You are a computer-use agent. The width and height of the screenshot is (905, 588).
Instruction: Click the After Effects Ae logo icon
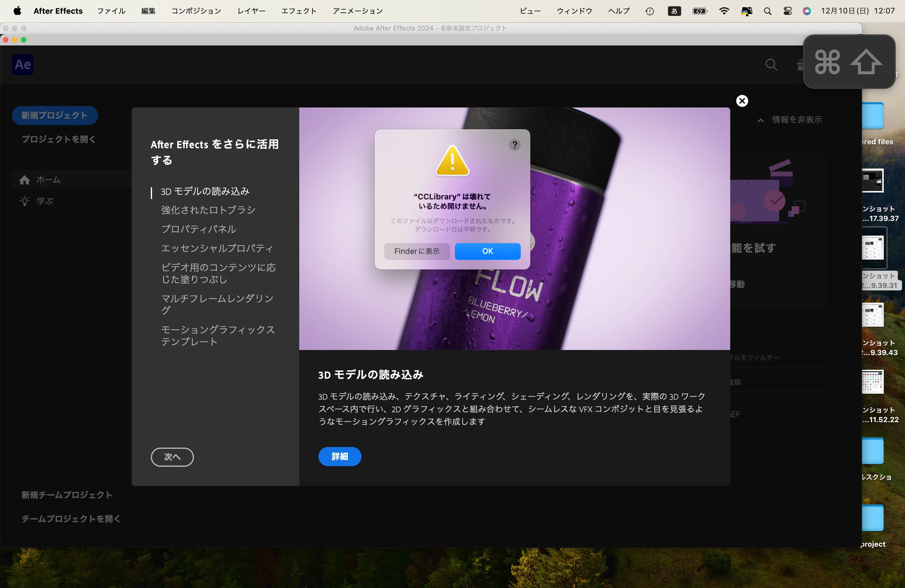pos(23,64)
